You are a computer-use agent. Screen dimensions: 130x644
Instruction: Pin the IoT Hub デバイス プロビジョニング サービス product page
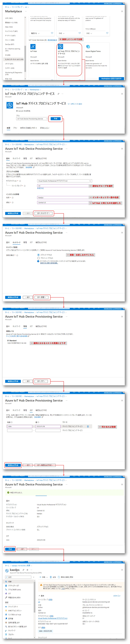point(58,94)
